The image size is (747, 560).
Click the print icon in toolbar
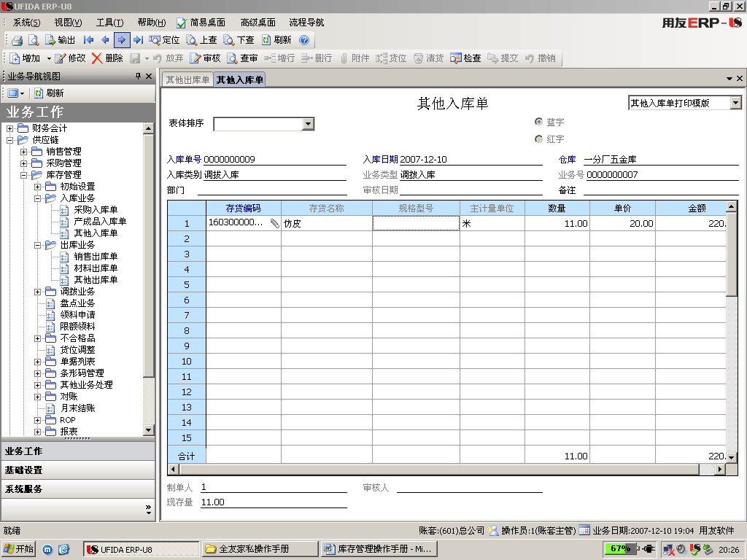18,40
